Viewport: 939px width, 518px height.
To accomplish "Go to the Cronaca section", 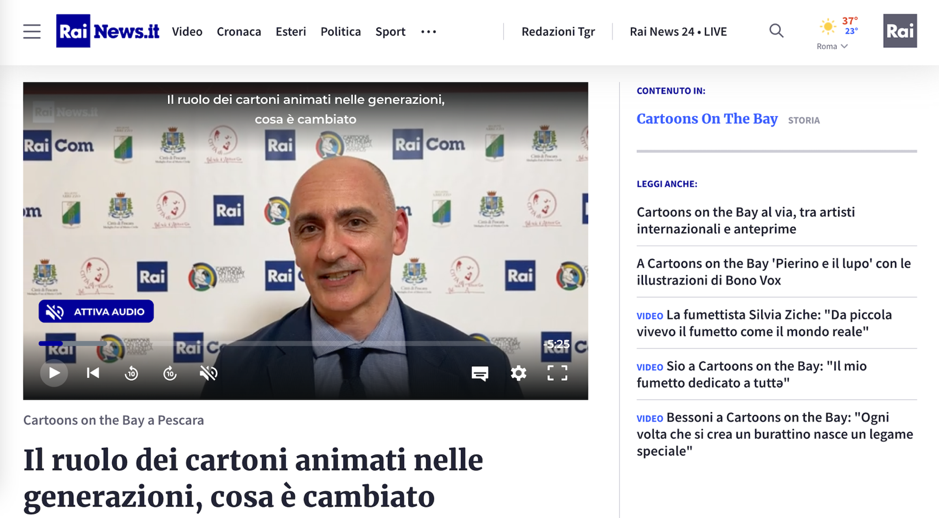I will click(239, 32).
